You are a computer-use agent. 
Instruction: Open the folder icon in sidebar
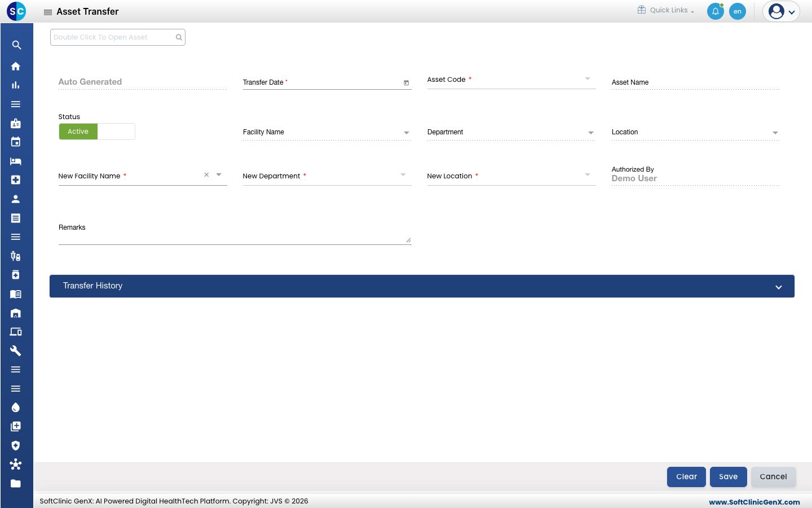tap(16, 483)
